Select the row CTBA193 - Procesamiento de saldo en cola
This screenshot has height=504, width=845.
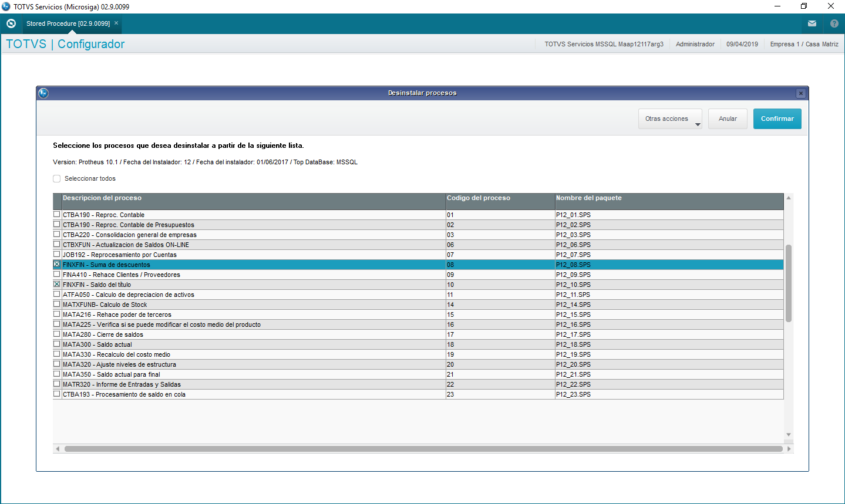(418, 394)
